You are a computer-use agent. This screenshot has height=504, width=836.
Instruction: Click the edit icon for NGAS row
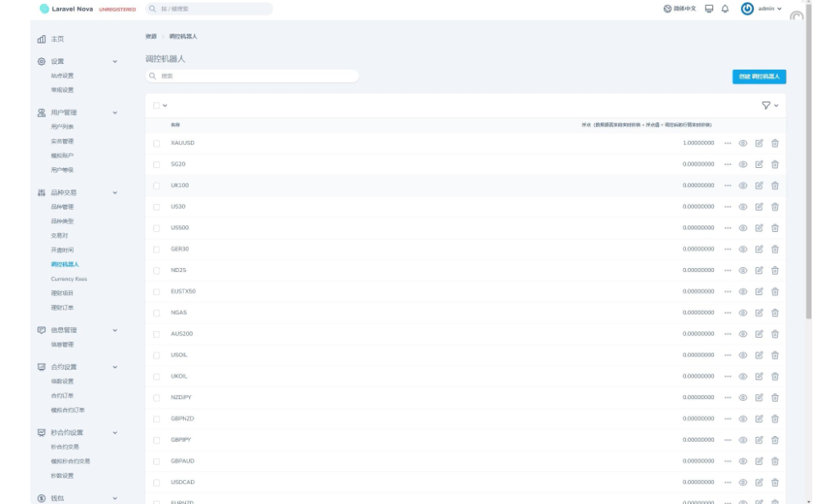tap(759, 313)
